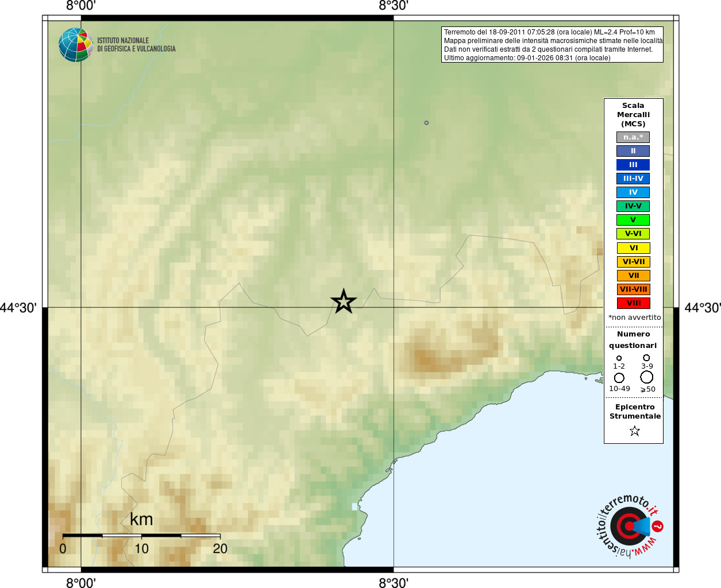Viewport: 721px width, 588px height.
Task: Click the bottom 8°30' longitude label
Action: [x=394, y=583]
